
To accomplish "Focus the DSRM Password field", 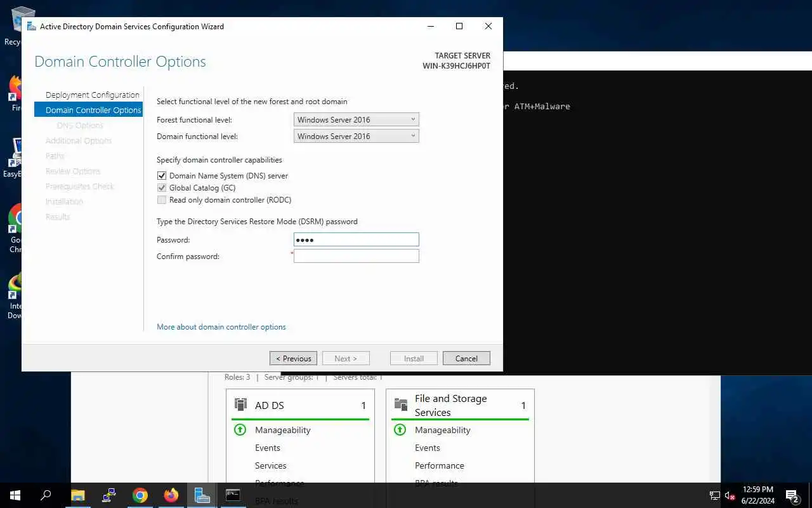I will click(357, 239).
